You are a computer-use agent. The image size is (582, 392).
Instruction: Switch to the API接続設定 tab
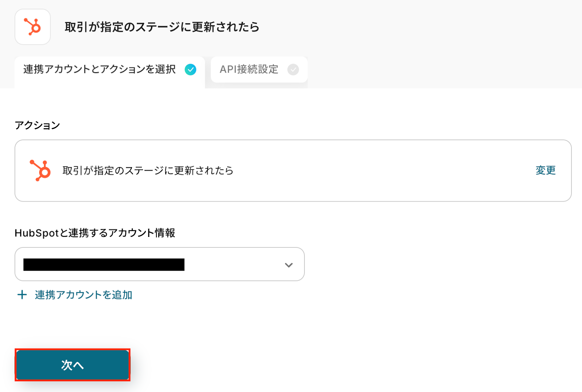pos(249,69)
